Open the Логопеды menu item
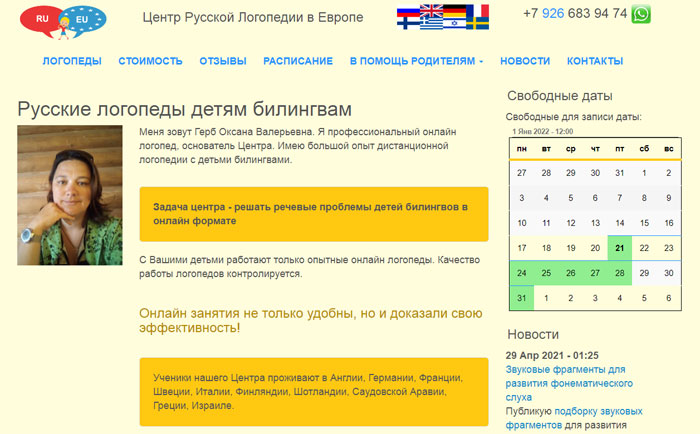The width and height of the screenshot is (700, 434). [x=72, y=61]
